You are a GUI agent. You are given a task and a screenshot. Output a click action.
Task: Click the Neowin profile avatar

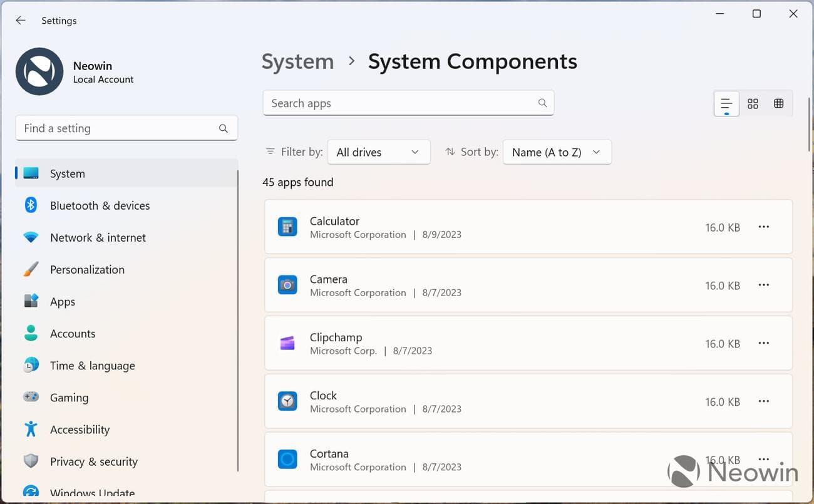(39, 72)
